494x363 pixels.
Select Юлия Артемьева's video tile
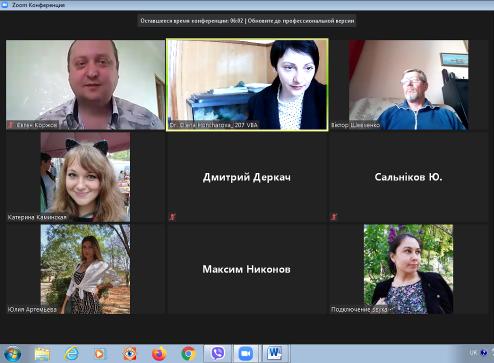tap(85, 269)
